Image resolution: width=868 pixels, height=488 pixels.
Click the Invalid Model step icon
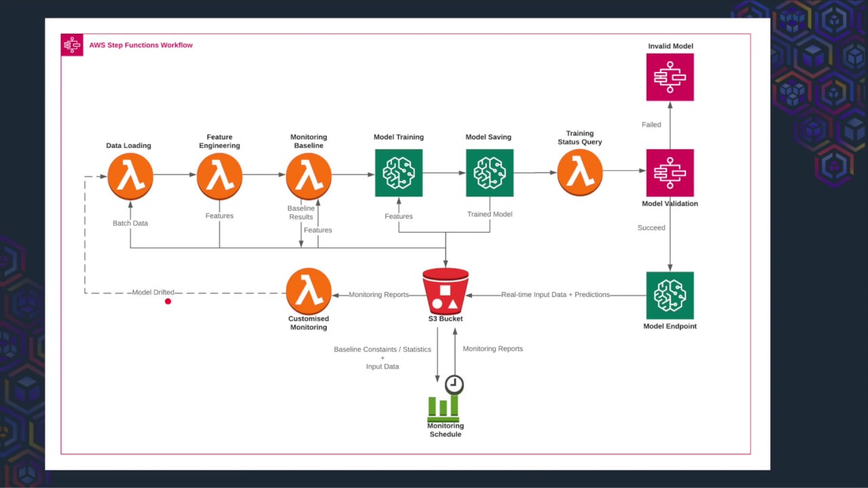pos(670,77)
